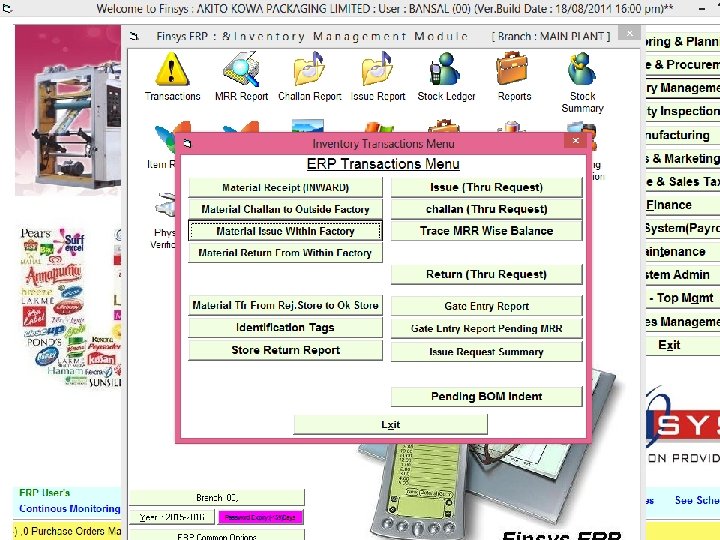Click Issue (Thru Request) button
This screenshot has width=720, height=540.
coord(486,187)
